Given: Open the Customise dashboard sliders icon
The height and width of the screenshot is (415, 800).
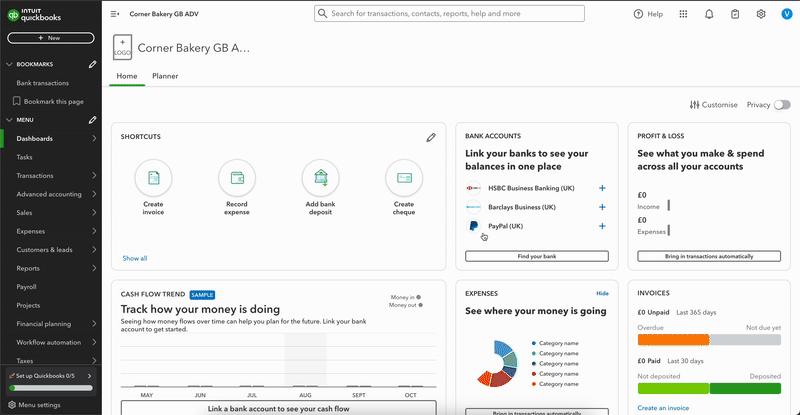Looking at the screenshot, I should (x=694, y=105).
